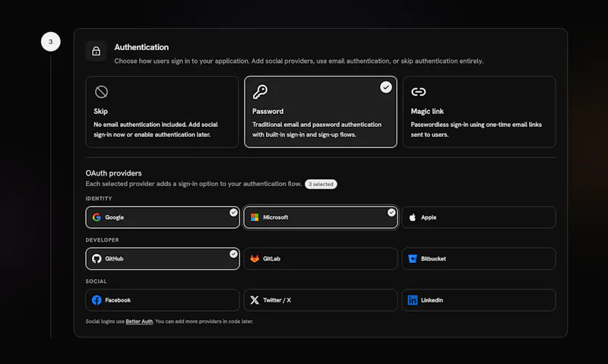Uncheck the GitHub provider checkmark
The image size is (608, 364).
[x=233, y=254]
